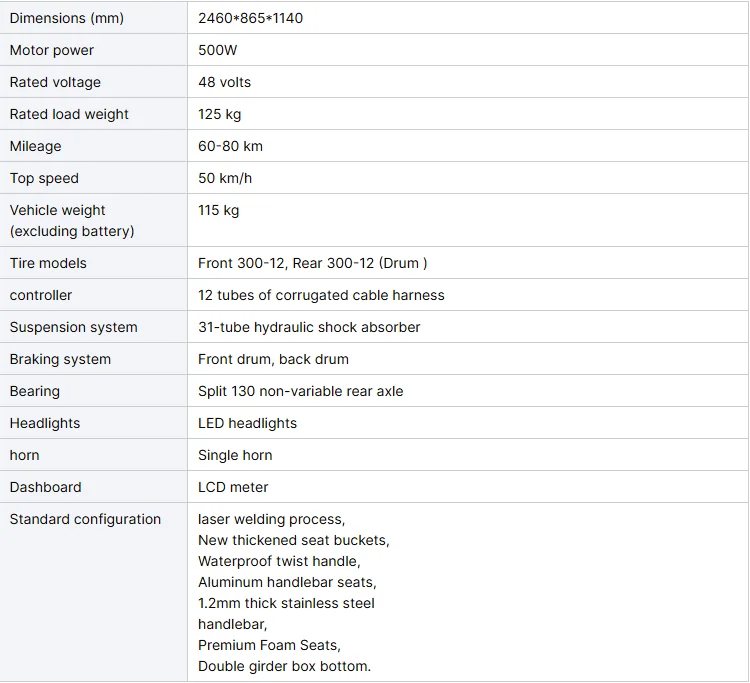Image resolution: width=750 pixels, height=683 pixels.
Task: Click the LCD meter dashboard value
Action: [x=233, y=487]
